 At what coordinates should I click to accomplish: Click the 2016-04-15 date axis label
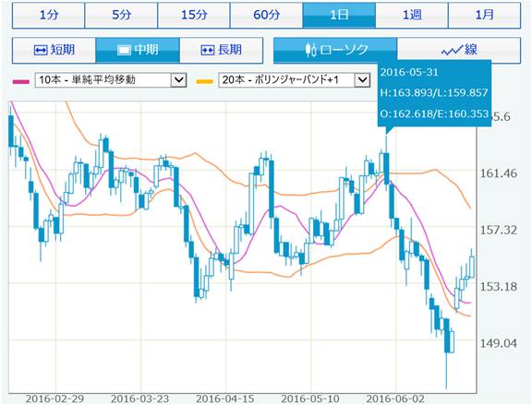pos(225,399)
